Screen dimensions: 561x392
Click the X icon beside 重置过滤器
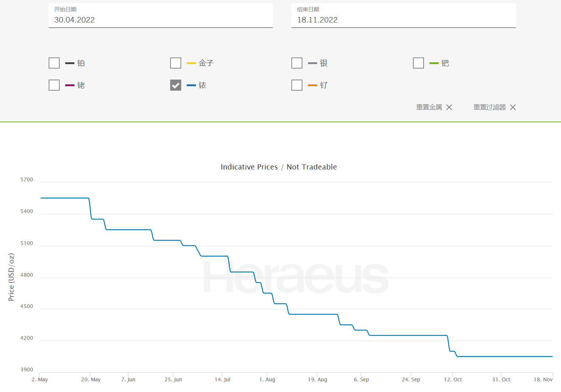point(513,107)
